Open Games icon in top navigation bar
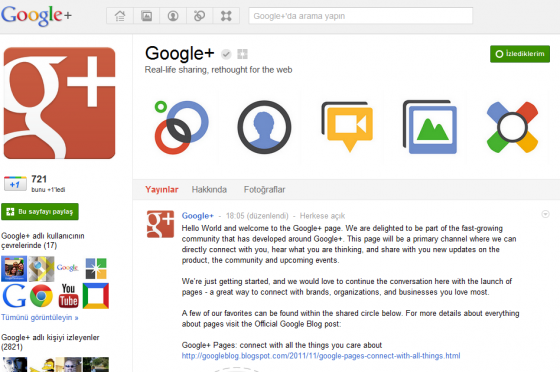Viewport: 560px width, 372px height. tap(226, 16)
